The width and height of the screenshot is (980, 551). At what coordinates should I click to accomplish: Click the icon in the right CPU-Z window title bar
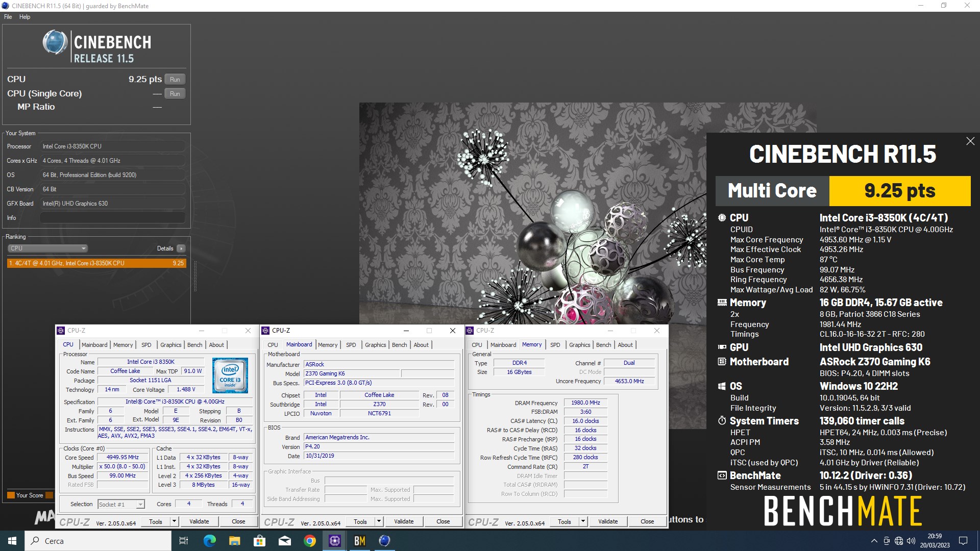click(470, 331)
